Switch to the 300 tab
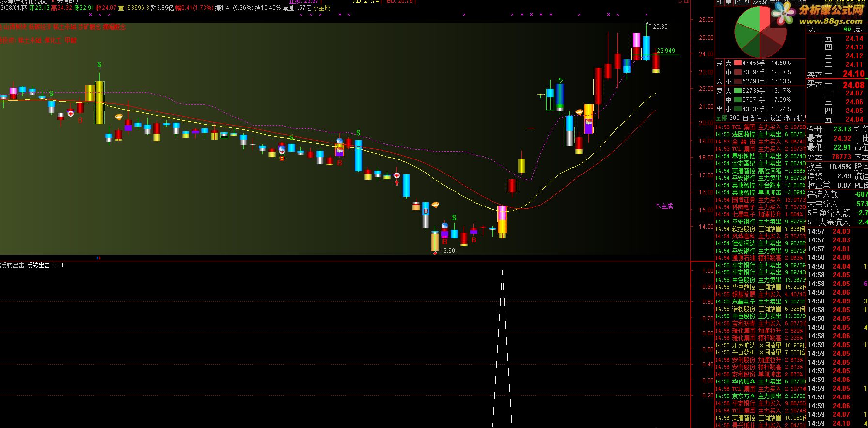The height and width of the screenshot is (428, 868). click(x=735, y=118)
